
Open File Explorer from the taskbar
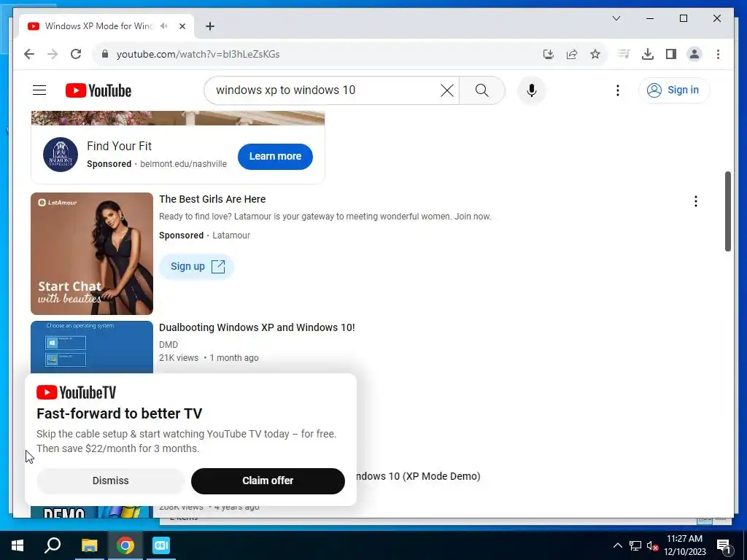[89, 545]
